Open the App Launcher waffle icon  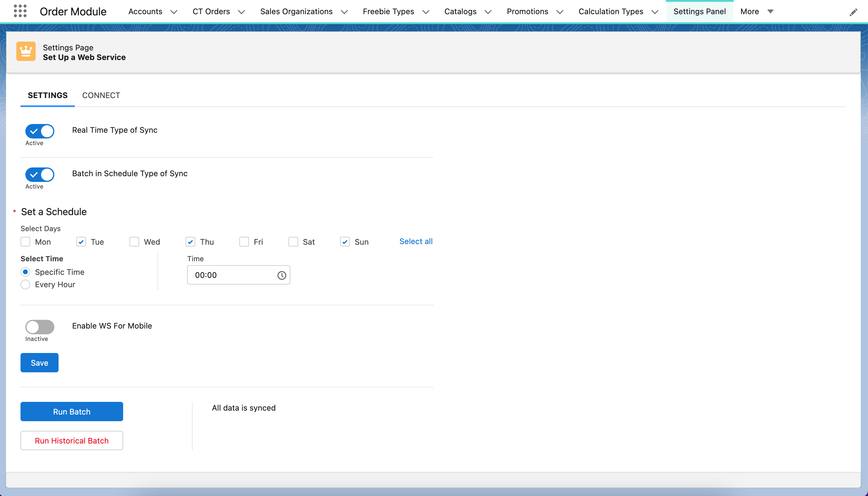tap(20, 11)
